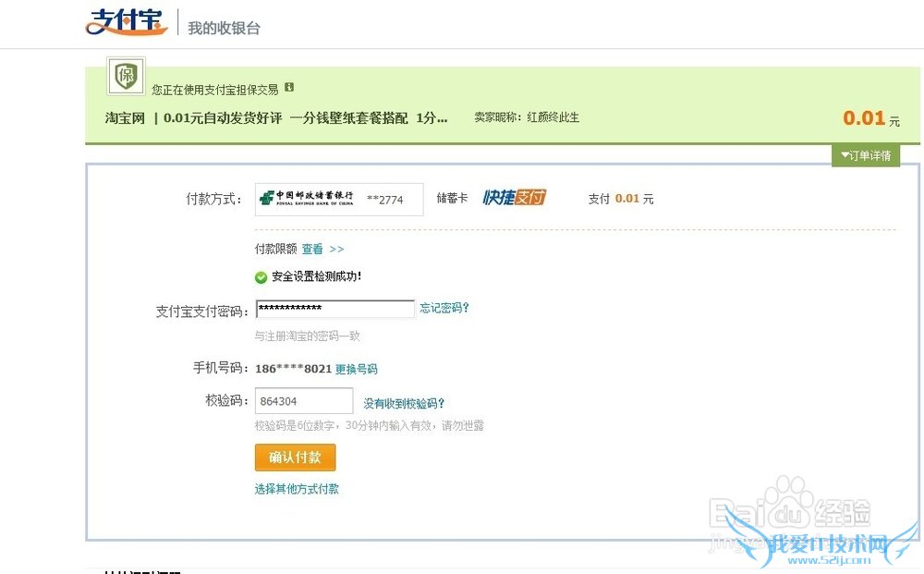Click the 更换号码 link
The height and width of the screenshot is (574, 924).
[357, 369]
